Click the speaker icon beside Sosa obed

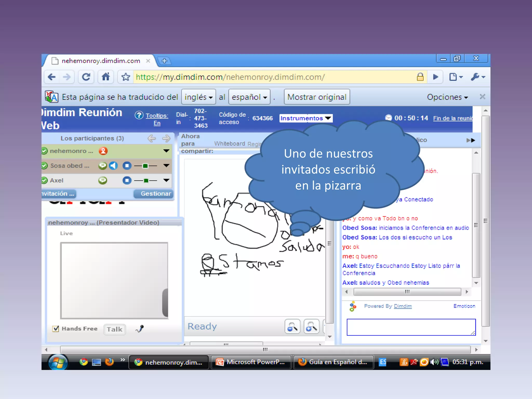[x=113, y=165]
